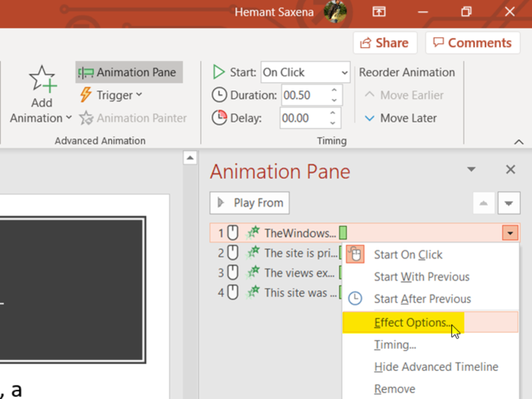Viewport: 532px width, 399px height.
Task: Select Hide Advanced Timeline menu entry
Action: click(430, 367)
